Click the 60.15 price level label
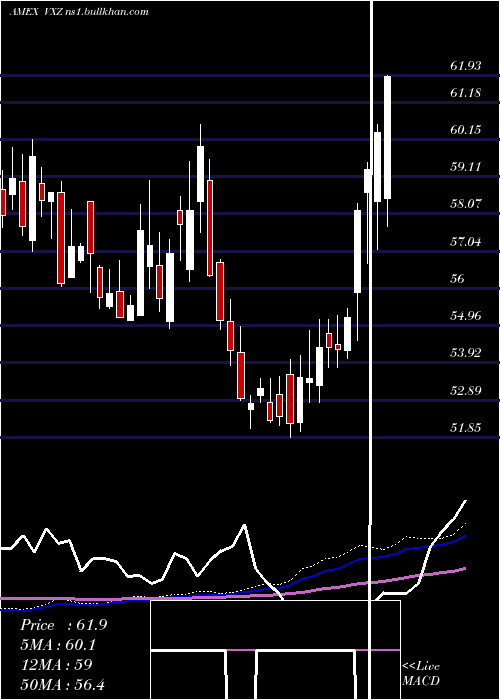The height and width of the screenshot is (700, 500). click(466, 130)
